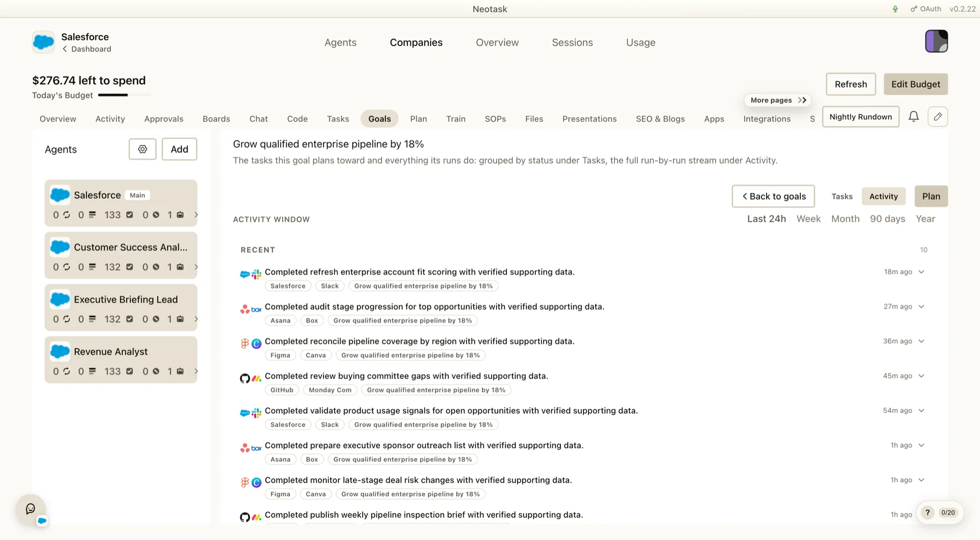This screenshot has height=540, width=980.
Task: Open the Approvals page tab
Action: [x=163, y=118]
